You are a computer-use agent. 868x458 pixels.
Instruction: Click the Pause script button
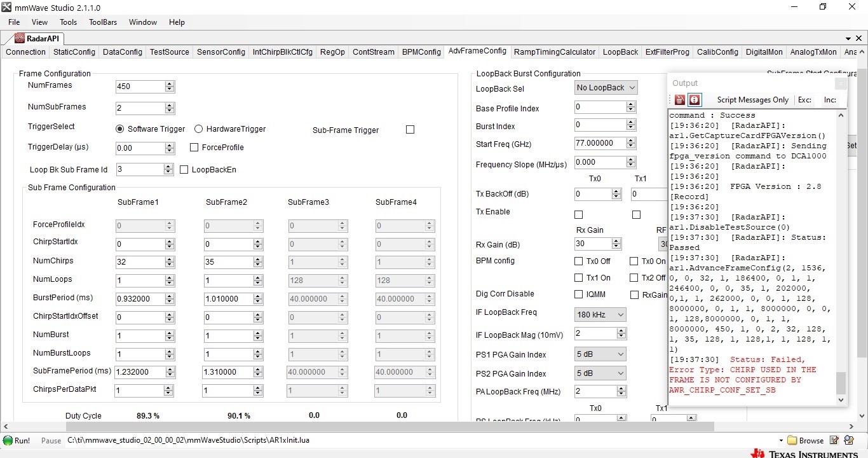pos(51,440)
